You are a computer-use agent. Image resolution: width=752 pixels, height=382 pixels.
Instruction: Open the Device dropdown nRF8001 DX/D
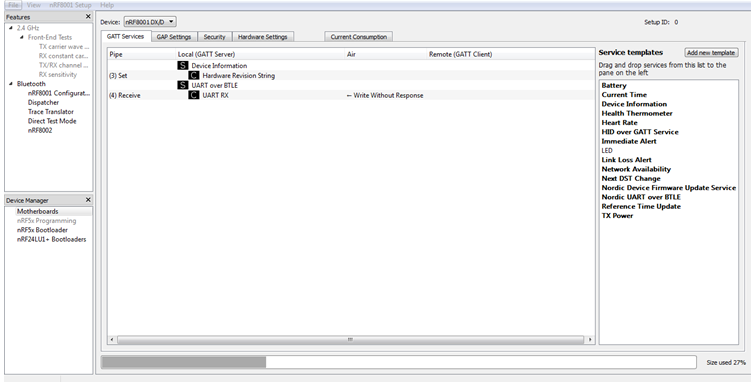point(150,22)
